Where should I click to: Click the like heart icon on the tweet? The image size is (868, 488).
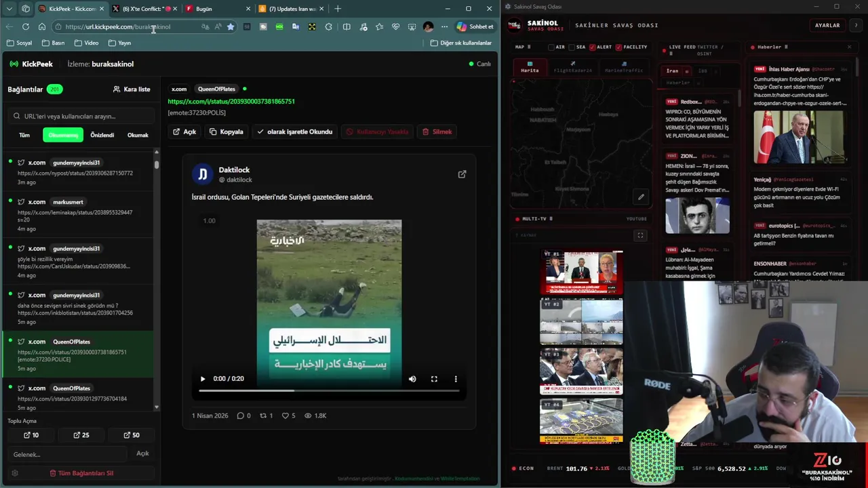pos(285,415)
